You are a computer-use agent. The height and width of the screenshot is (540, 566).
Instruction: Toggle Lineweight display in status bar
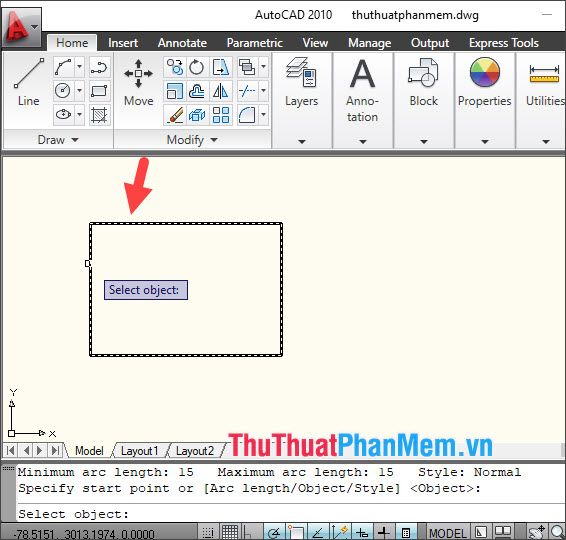(x=383, y=532)
